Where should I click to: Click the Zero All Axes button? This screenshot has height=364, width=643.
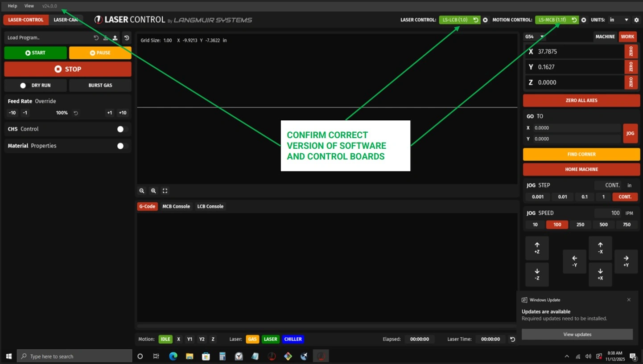click(581, 100)
